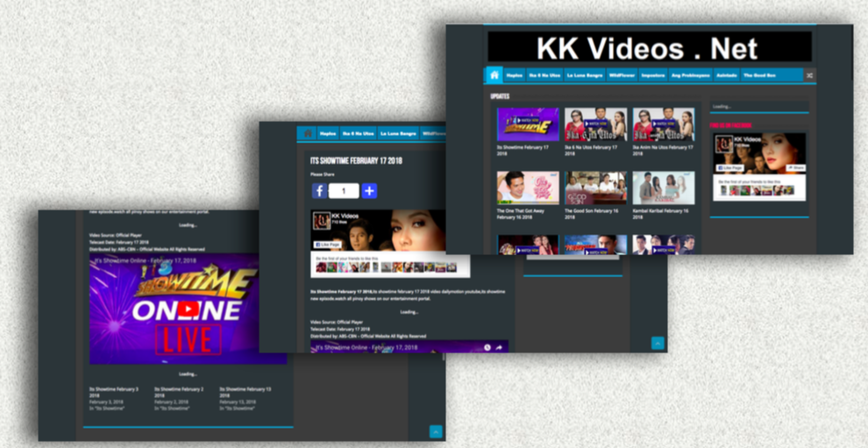Share arrow icon on the middle window's video
This screenshot has width=868, height=448.
click(499, 347)
